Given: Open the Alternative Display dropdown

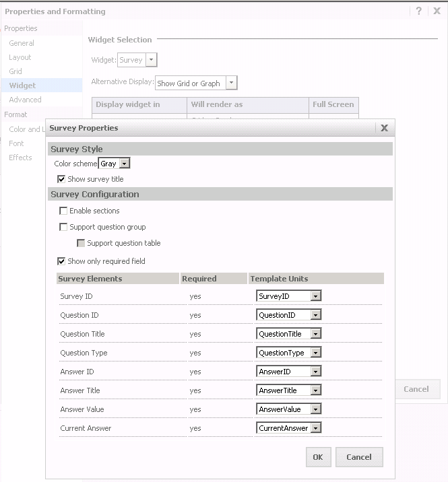Looking at the screenshot, I should pos(231,83).
